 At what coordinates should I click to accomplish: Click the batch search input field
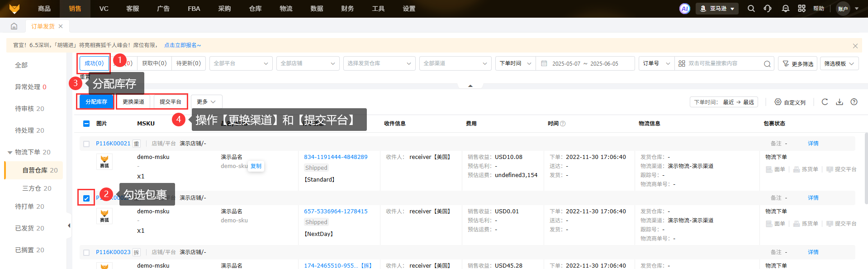[724, 63]
